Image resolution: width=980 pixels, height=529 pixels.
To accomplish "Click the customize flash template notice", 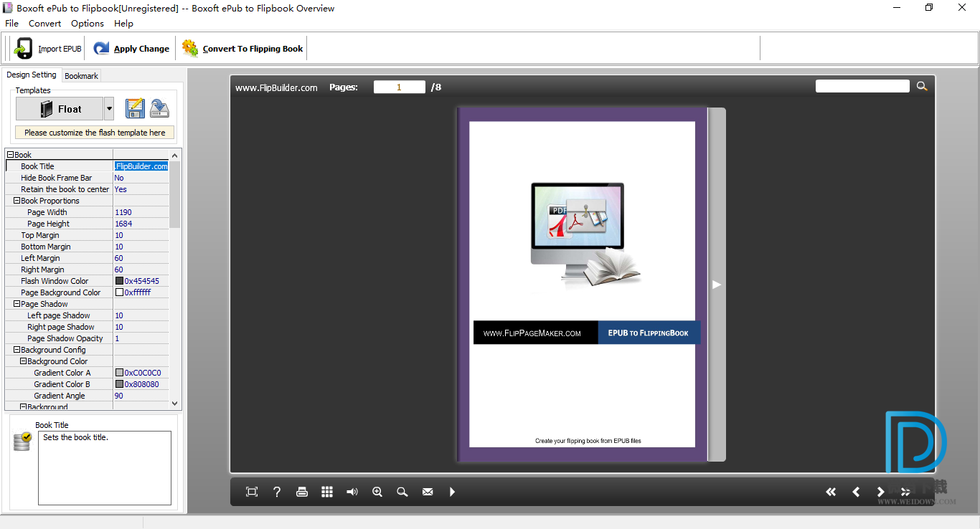I will coord(95,133).
